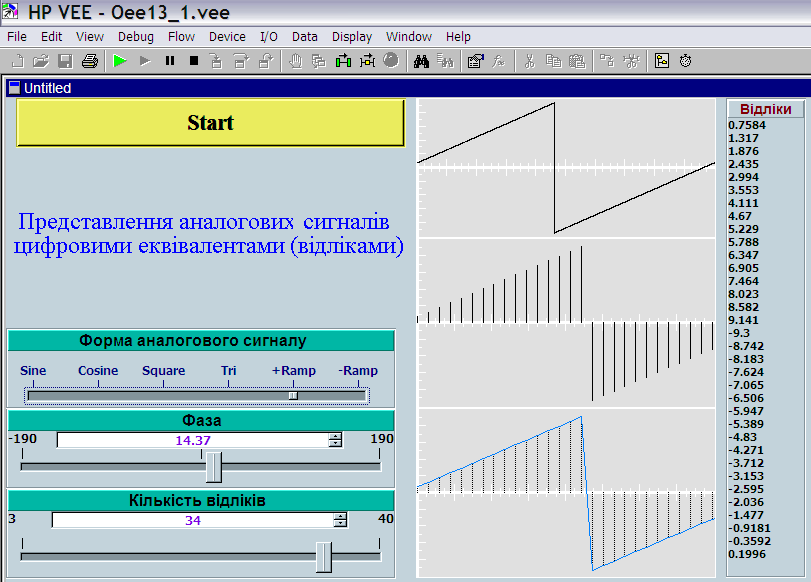Screen dimensions: 811x582
Task: Open the Device menu
Action: click(227, 37)
